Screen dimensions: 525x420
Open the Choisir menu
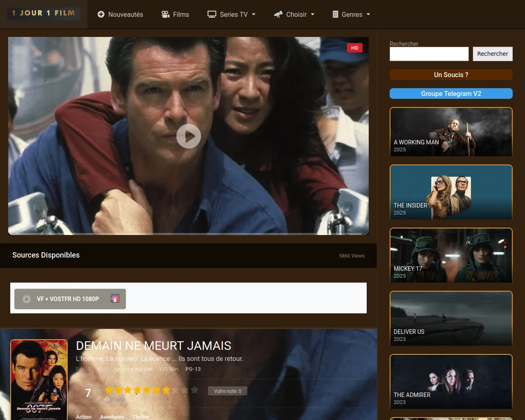[x=294, y=14]
